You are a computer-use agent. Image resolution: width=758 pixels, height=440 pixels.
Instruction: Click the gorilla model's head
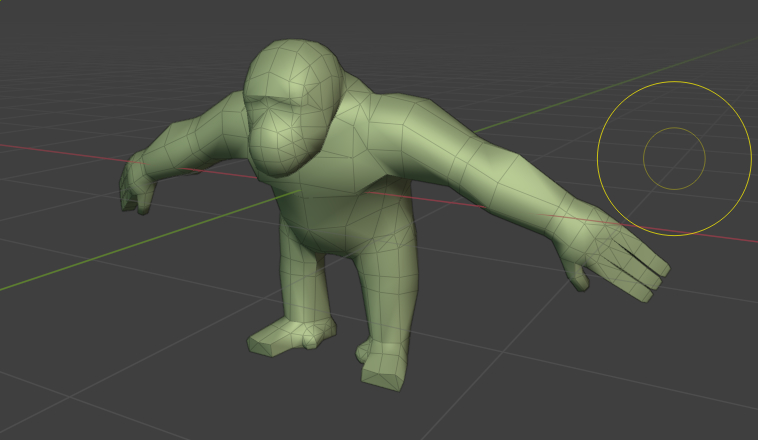click(x=292, y=106)
